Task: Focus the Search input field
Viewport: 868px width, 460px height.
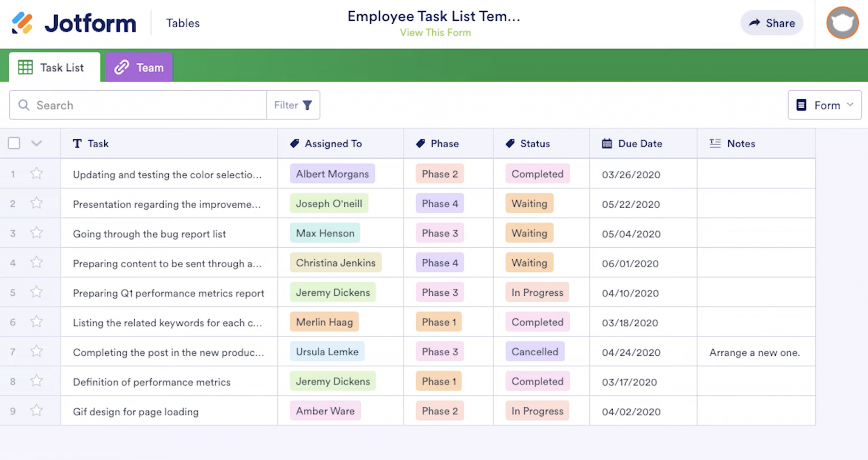Action: click(x=144, y=105)
